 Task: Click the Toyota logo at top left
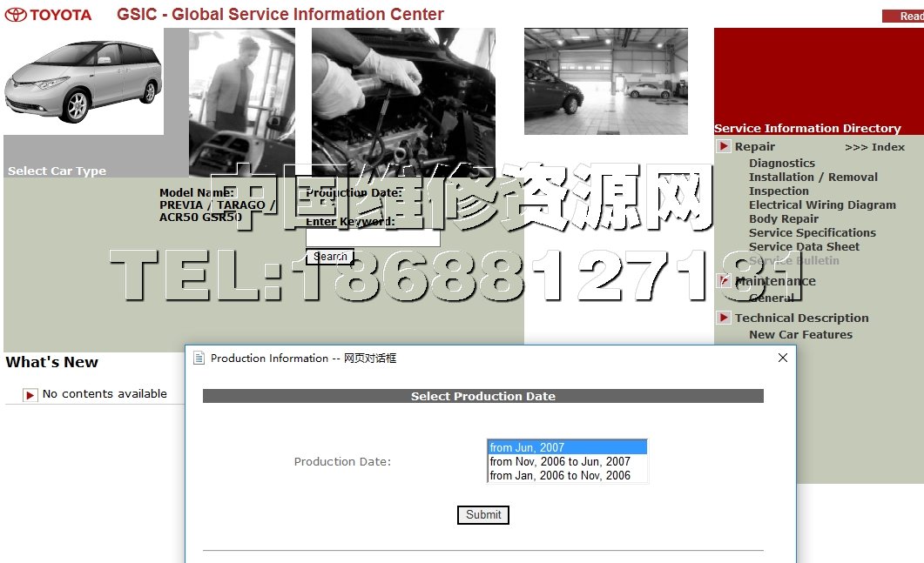[x=48, y=15]
